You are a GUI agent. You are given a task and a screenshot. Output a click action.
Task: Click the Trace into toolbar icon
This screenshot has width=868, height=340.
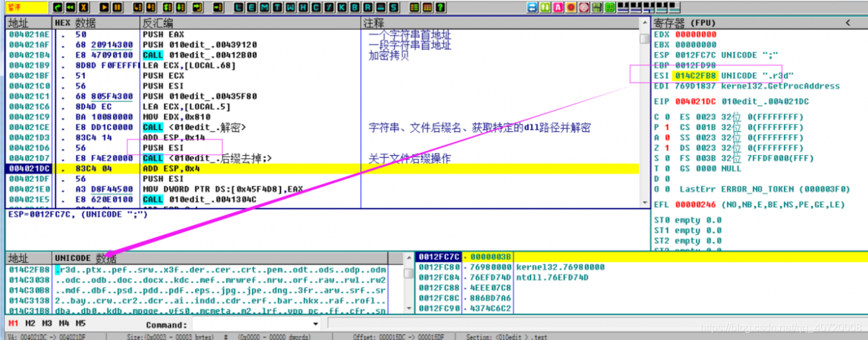(x=167, y=7)
